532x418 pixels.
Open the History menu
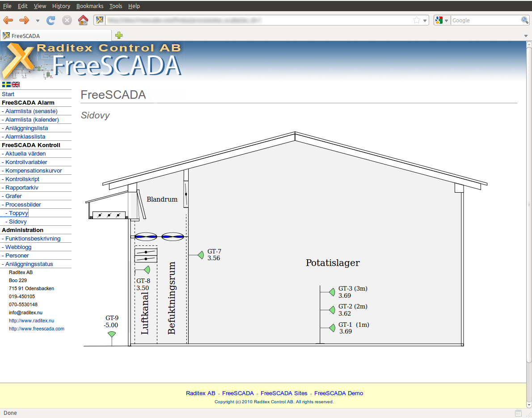61,6
